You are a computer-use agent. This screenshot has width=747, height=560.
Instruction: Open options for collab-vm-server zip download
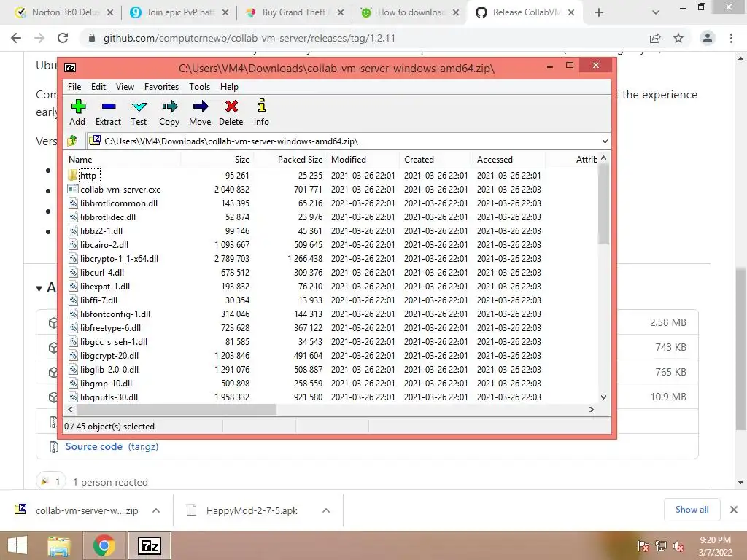click(156, 510)
